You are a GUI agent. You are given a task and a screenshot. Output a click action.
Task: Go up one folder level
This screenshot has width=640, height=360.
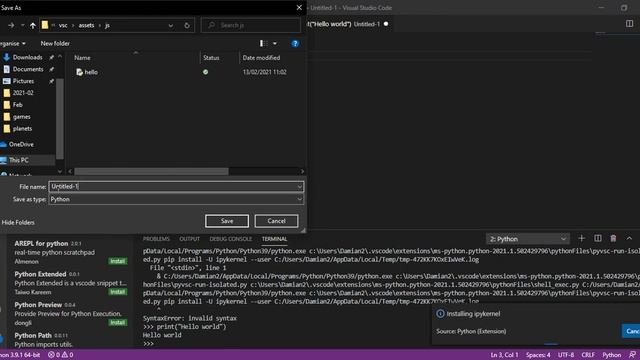33,25
